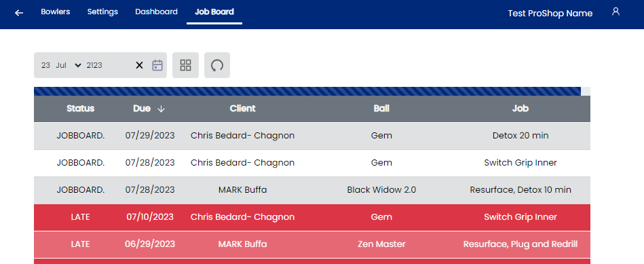Image resolution: width=644 pixels, height=264 pixels.
Task: Sort by the Status column header
Action: [81, 109]
